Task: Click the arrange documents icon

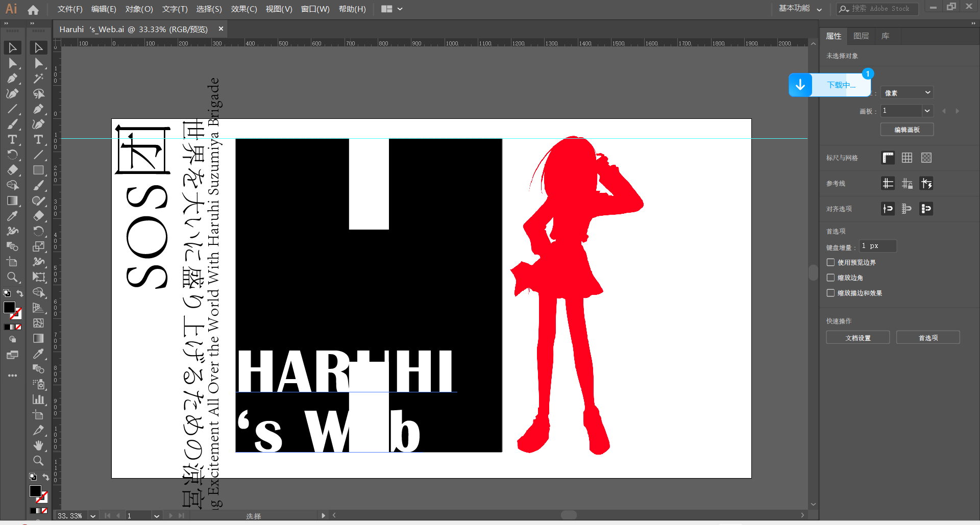Action: (387, 9)
